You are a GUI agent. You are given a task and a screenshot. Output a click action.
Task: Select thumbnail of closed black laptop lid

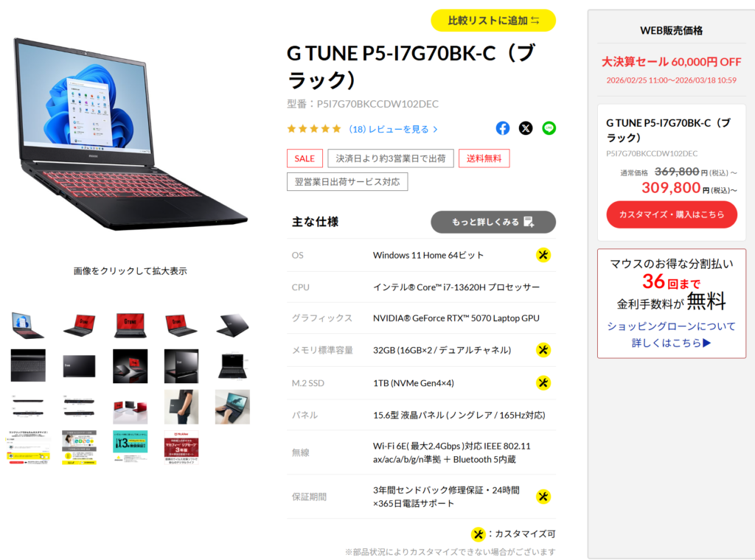coord(79,366)
